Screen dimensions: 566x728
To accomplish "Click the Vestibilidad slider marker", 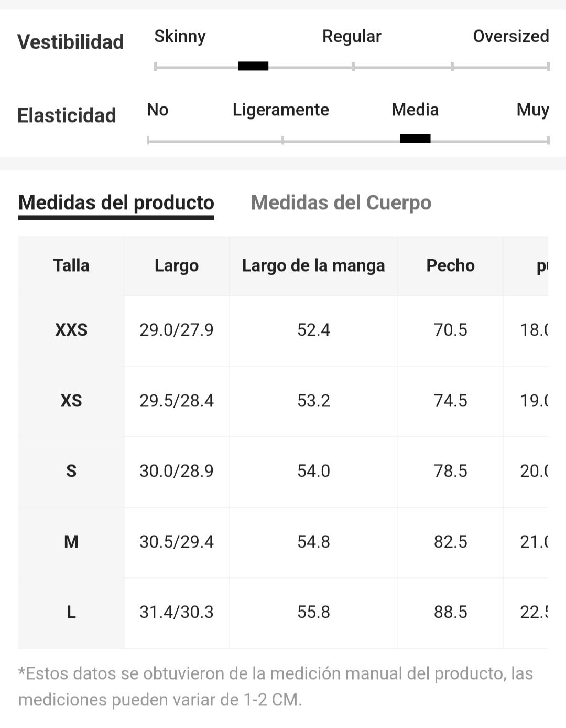I will pos(253,66).
